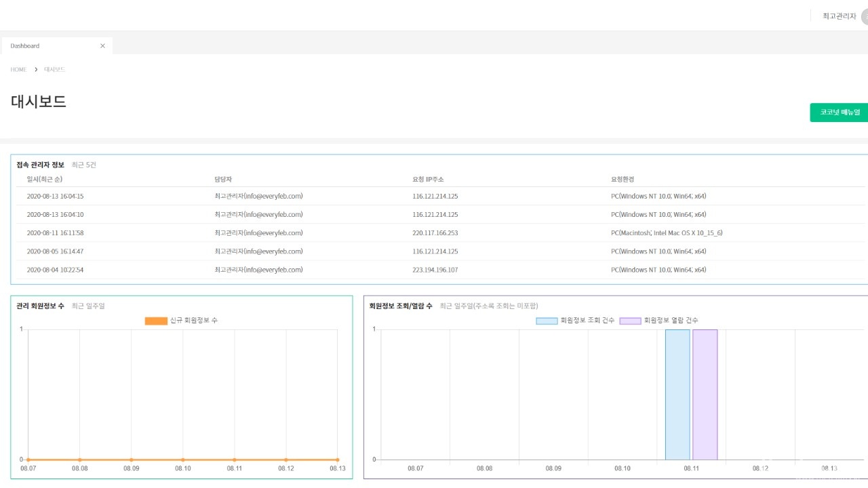Open the 최고관리자 user menu
The width and height of the screenshot is (868, 488).
point(839,16)
